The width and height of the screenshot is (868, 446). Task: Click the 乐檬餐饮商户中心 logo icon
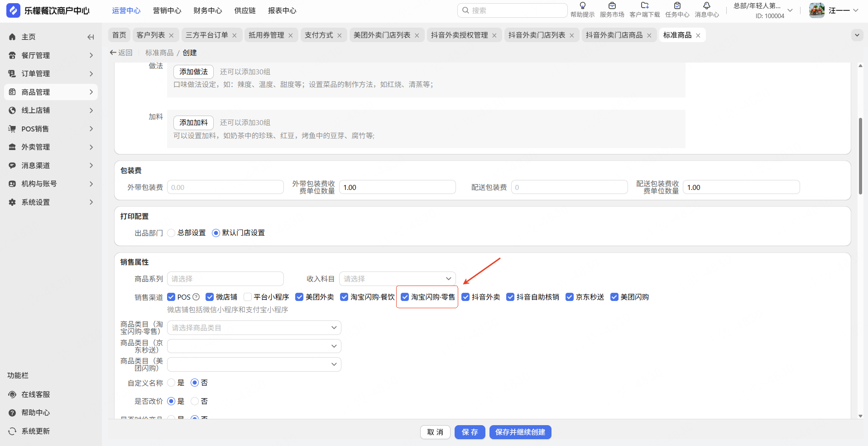point(14,10)
